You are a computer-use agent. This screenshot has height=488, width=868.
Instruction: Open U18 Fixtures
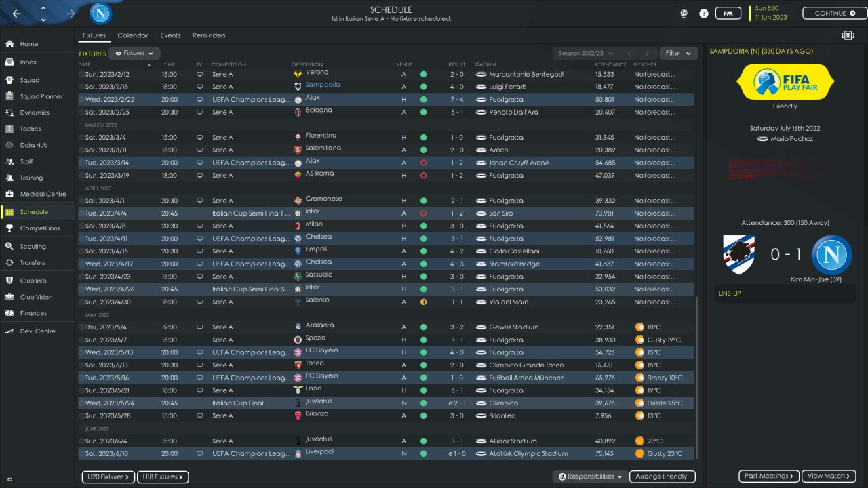point(163,476)
